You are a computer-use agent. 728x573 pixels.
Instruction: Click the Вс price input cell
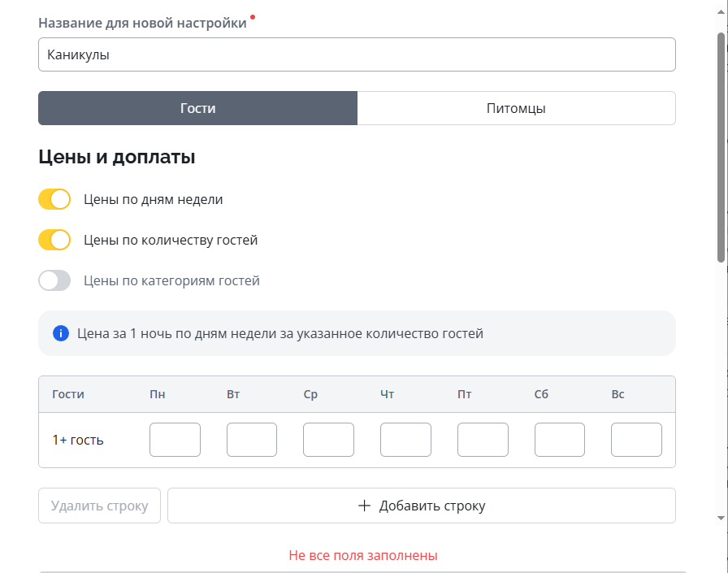(636, 440)
